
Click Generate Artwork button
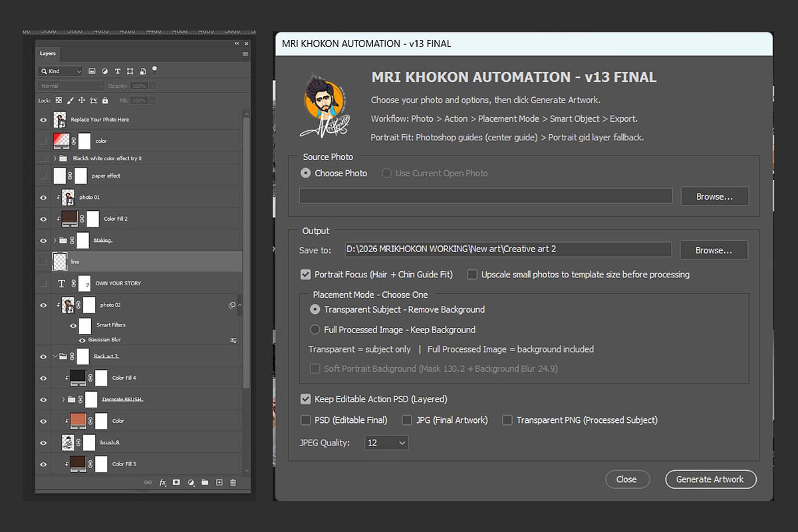point(710,479)
